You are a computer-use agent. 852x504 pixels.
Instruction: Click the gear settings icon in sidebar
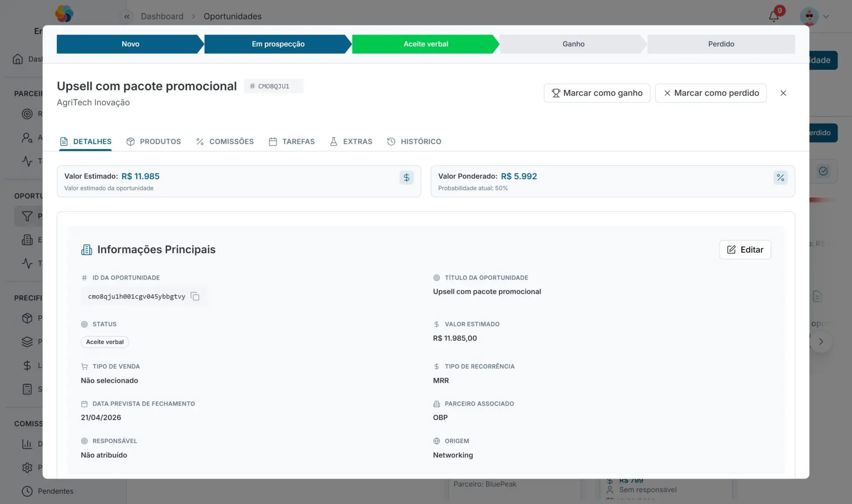point(27,467)
